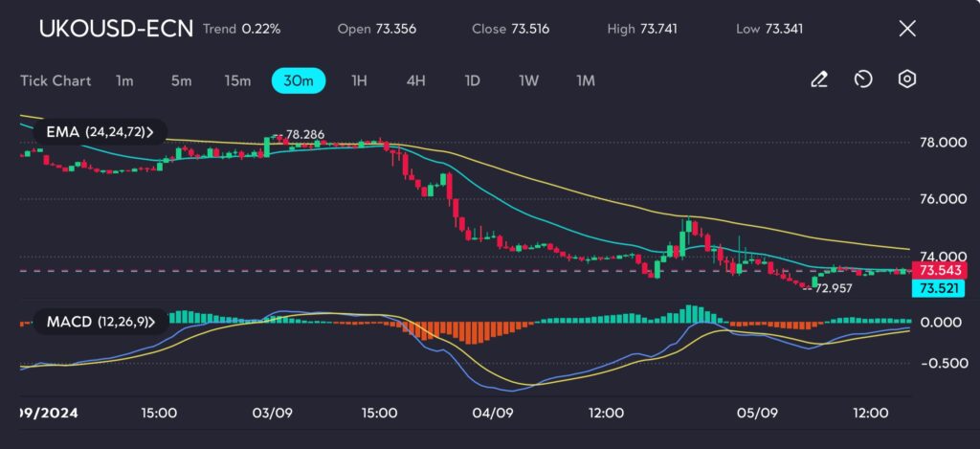Close the chart with X icon

click(907, 29)
